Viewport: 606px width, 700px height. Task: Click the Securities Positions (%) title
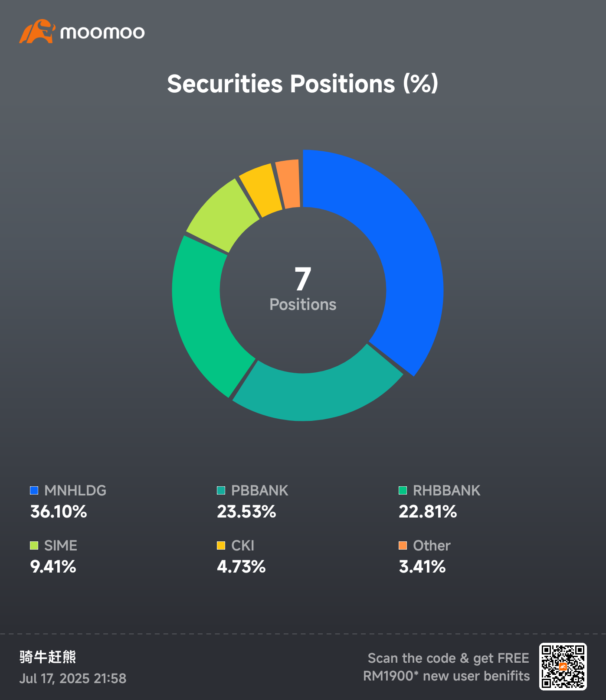tap(303, 84)
